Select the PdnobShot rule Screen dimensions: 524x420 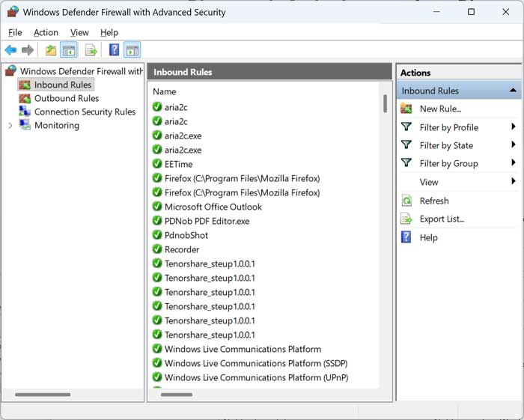pos(186,235)
